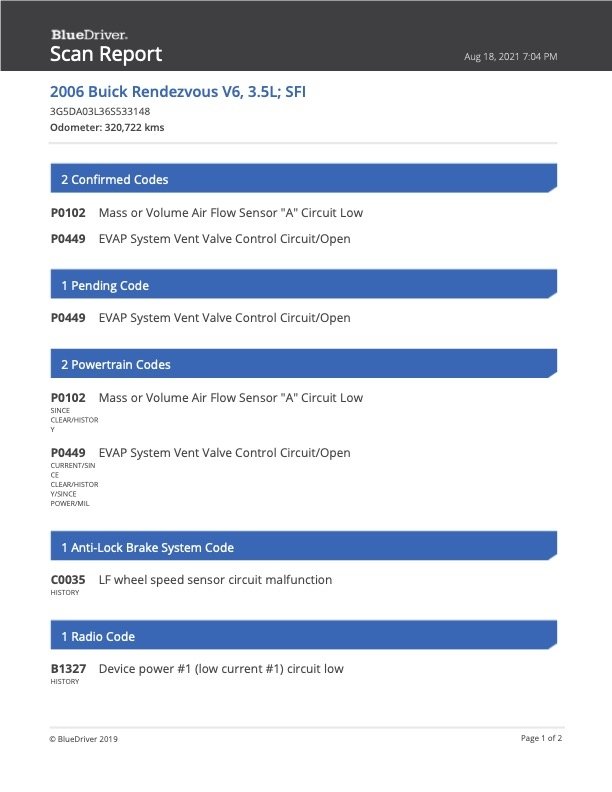Select code P0102 under Confirmed Codes
This screenshot has width=612, height=792.
click(68, 213)
